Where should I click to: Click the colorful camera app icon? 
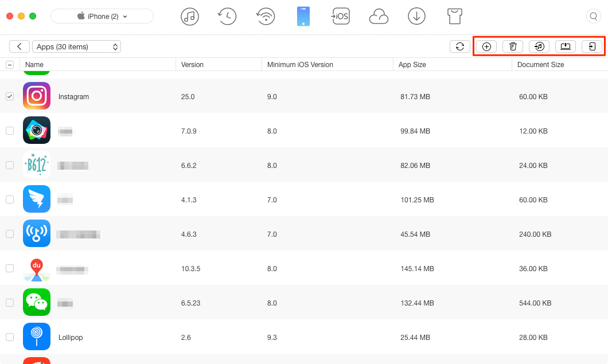(37, 130)
